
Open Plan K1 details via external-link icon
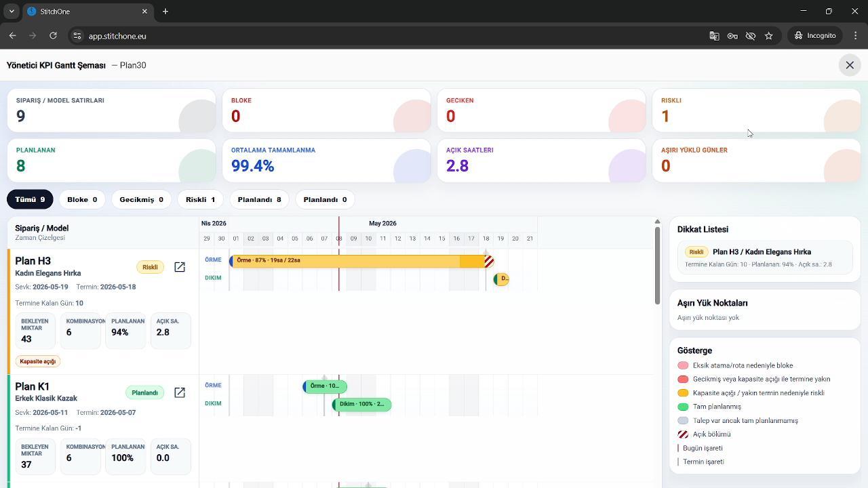click(x=180, y=392)
